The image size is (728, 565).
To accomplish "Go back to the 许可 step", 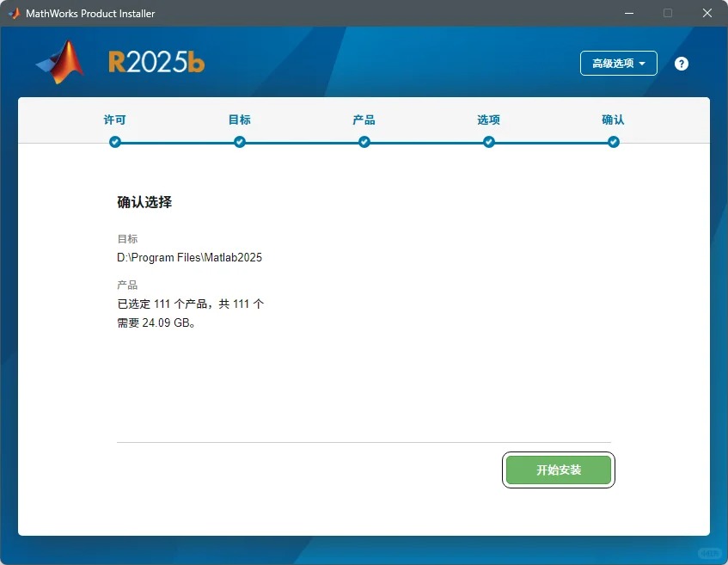I will (114, 120).
